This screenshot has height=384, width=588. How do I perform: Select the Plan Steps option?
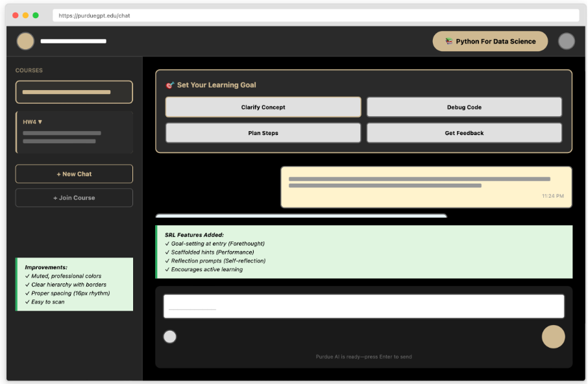(263, 132)
